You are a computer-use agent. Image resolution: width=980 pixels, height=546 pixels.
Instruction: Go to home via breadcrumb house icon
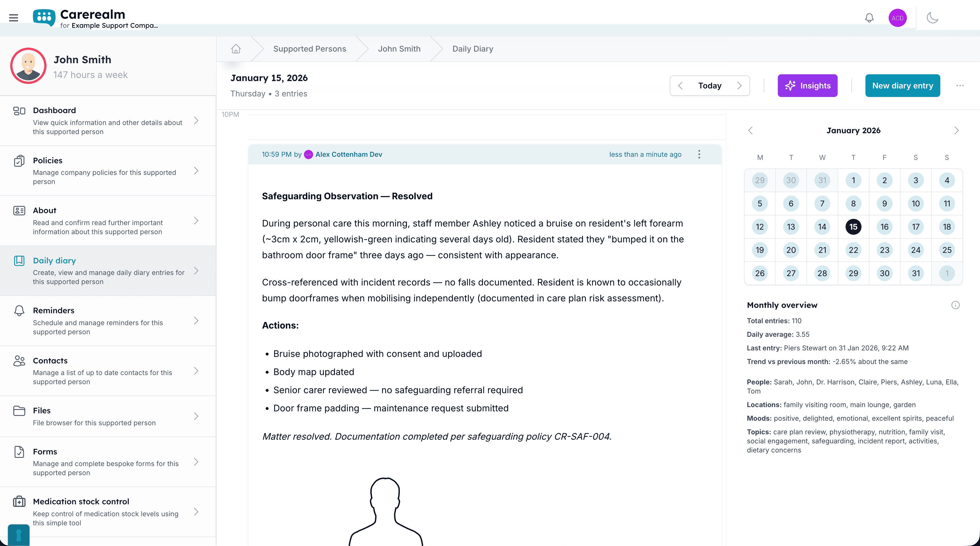pos(236,49)
